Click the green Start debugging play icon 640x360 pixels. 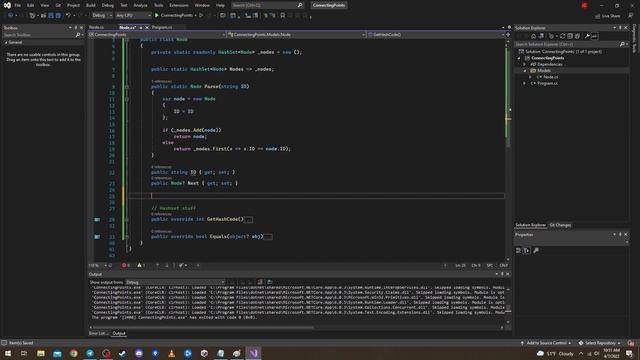(x=157, y=16)
